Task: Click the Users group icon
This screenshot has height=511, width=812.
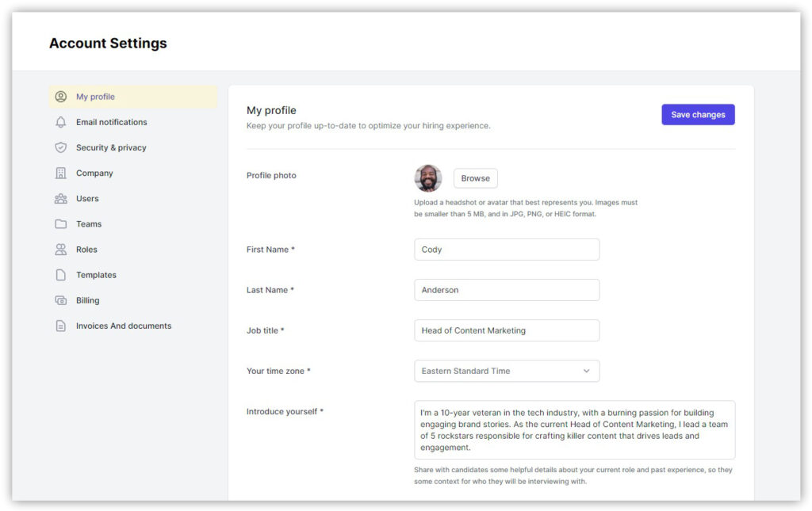Action: [x=61, y=199]
